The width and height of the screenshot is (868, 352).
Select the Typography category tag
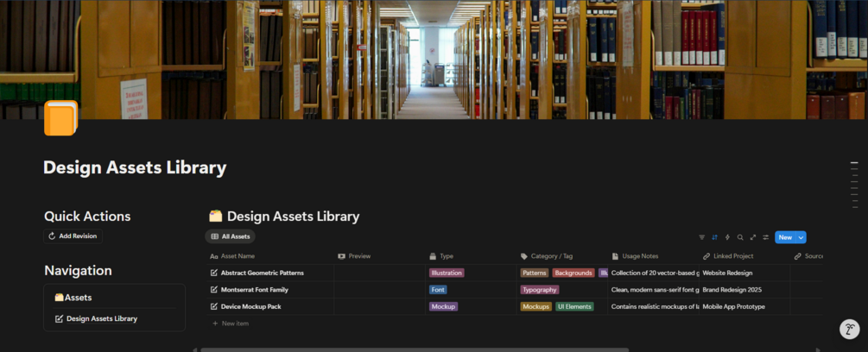coord(540,290)
